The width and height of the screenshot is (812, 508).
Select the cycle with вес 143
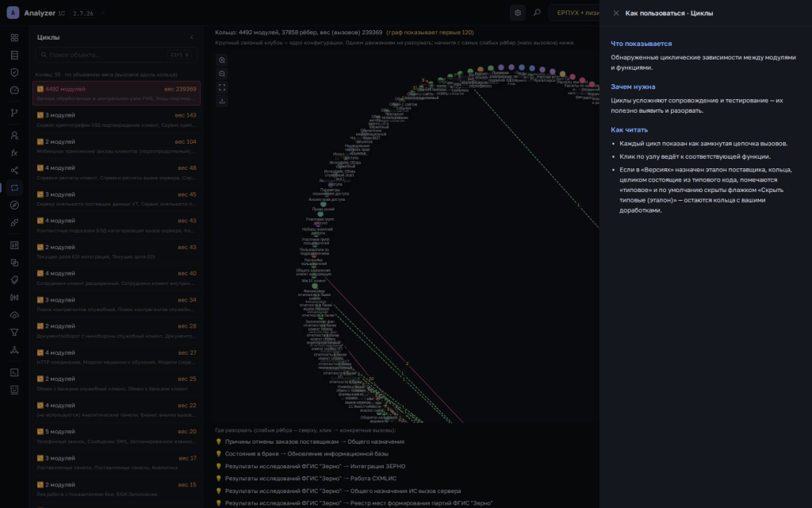(116, 120)
